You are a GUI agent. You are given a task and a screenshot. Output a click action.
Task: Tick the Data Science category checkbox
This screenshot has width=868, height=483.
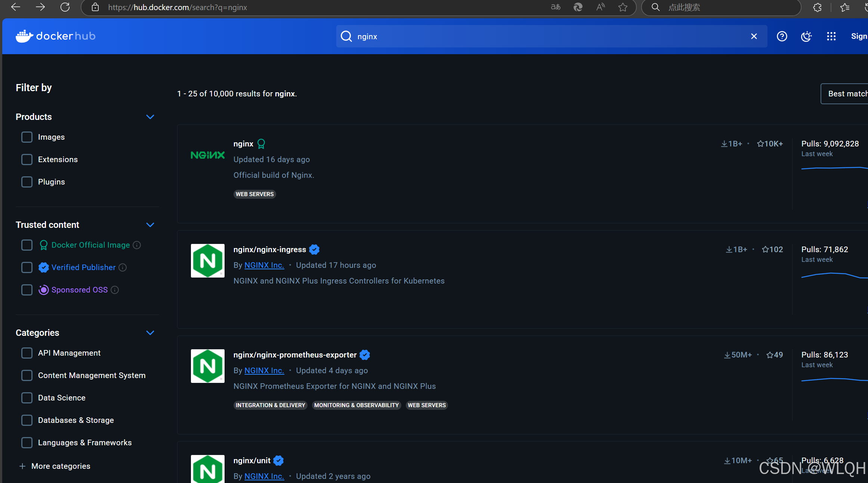click(27, 398)
